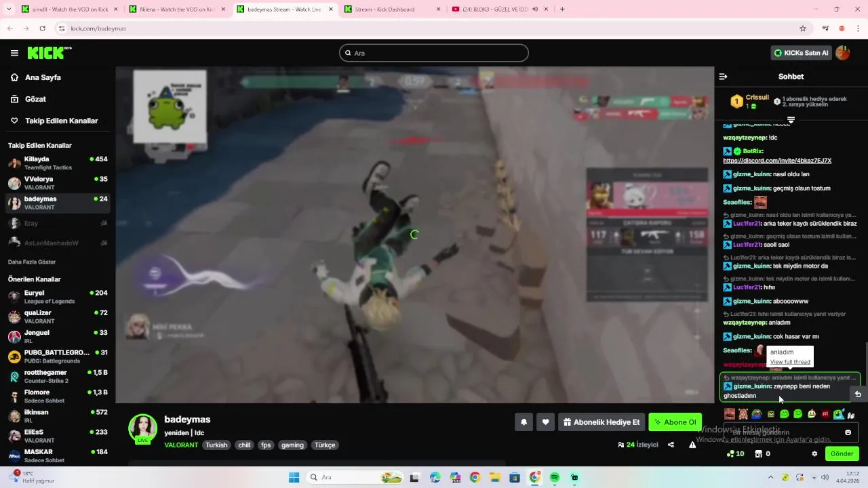Open the emoji picker in message box
868x488 pixels.
click(x=848, y=432)
